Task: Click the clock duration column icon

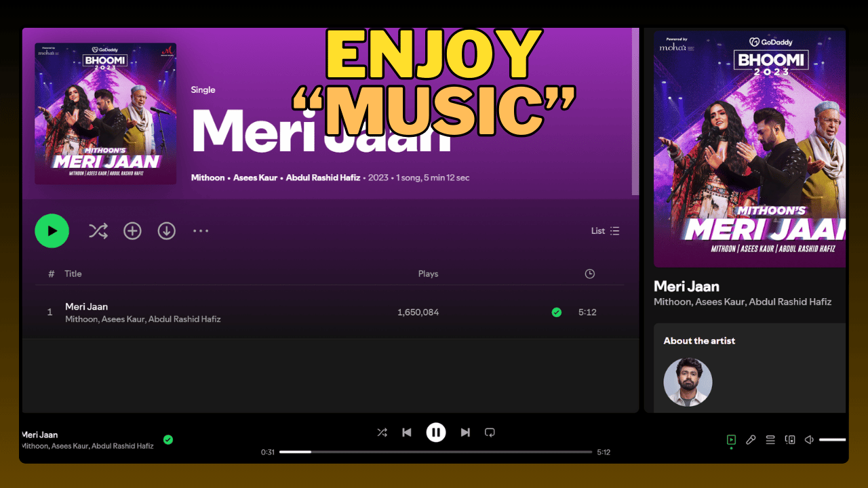Action: (x=590, y=274)
